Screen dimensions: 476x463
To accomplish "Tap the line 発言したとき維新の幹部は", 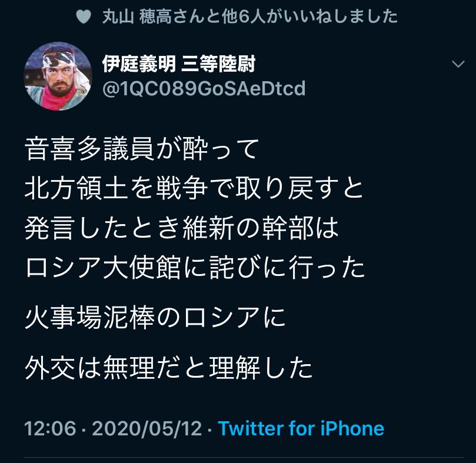I will tap(182, 228).
